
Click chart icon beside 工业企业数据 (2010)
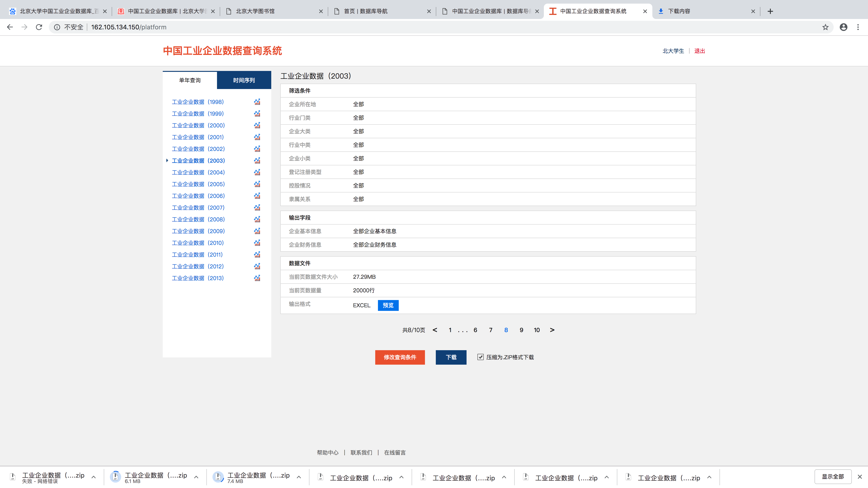tap(257, 243)
